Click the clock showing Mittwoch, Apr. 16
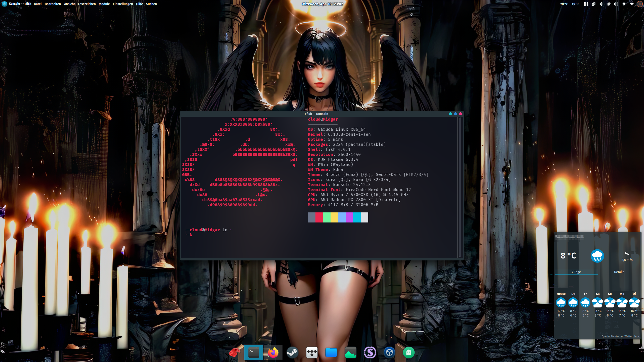644x362 pixels. coord(323,4)
